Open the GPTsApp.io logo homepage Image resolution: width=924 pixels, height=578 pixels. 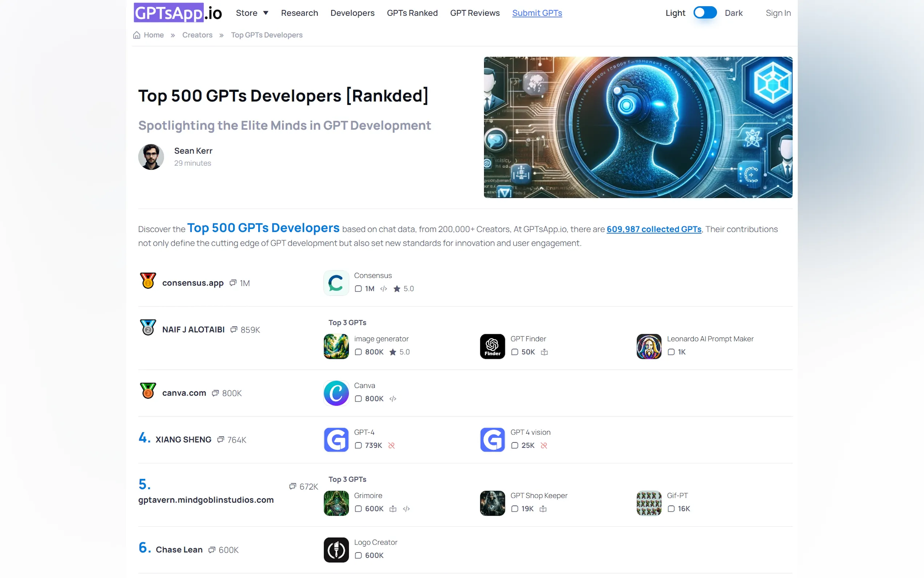click(x=178, y=13)
